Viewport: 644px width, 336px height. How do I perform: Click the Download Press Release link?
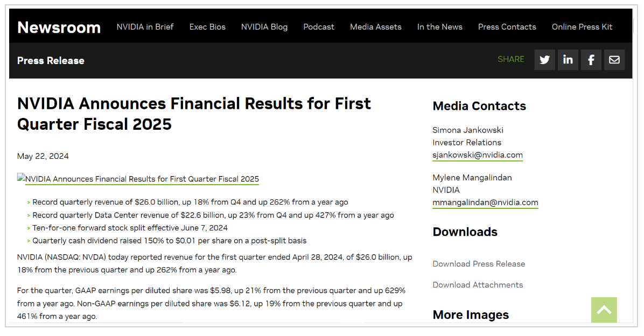[479, 264]
